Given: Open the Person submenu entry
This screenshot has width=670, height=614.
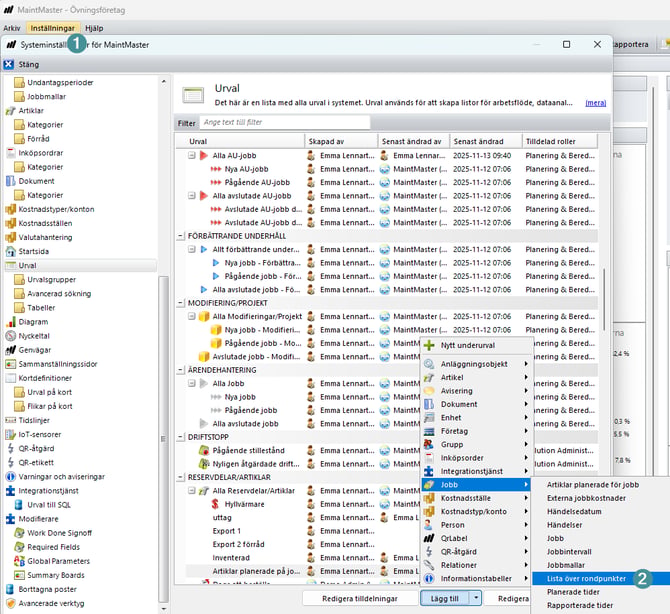Looking at the screenshot, I should [x=477, y=525].
